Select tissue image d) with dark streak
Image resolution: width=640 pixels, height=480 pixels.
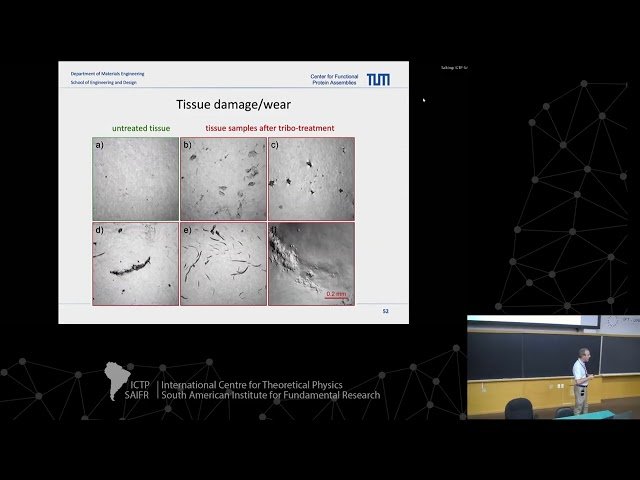coord(135,263)
